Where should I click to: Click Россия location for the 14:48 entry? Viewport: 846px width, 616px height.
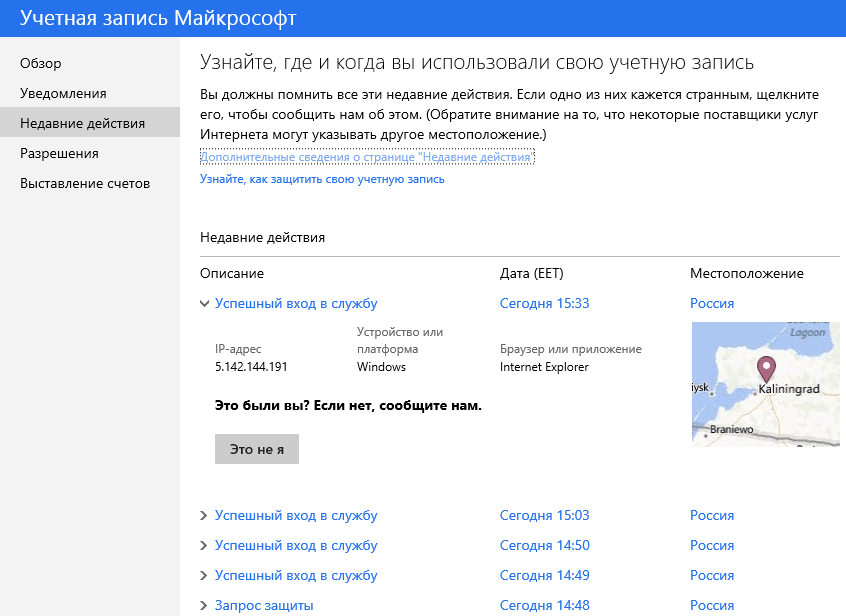[x=712, y=606]
